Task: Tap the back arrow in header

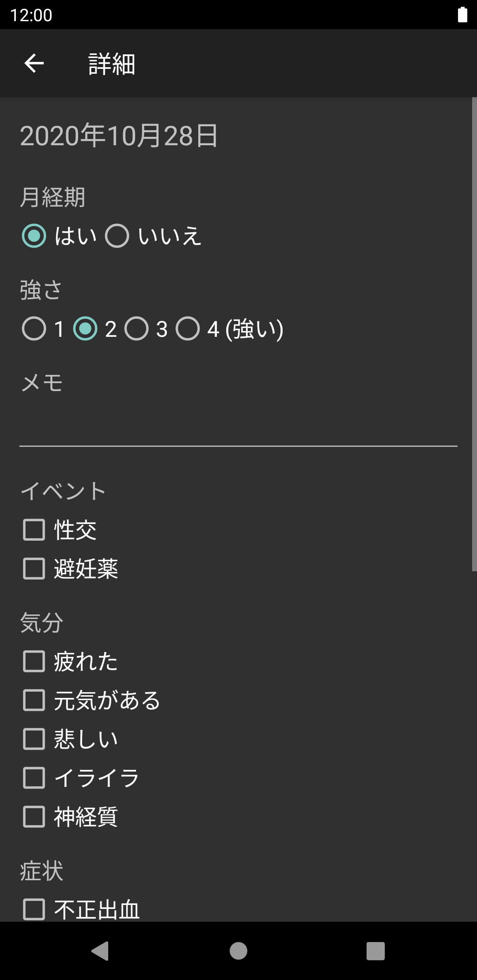Action: tap(34, 64)
